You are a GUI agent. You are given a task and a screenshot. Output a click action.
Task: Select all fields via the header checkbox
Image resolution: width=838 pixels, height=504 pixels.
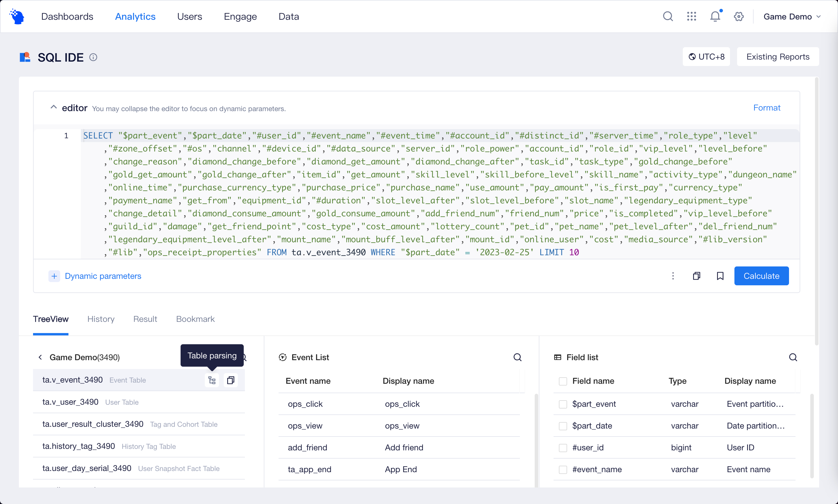click(x=563, y=381)
